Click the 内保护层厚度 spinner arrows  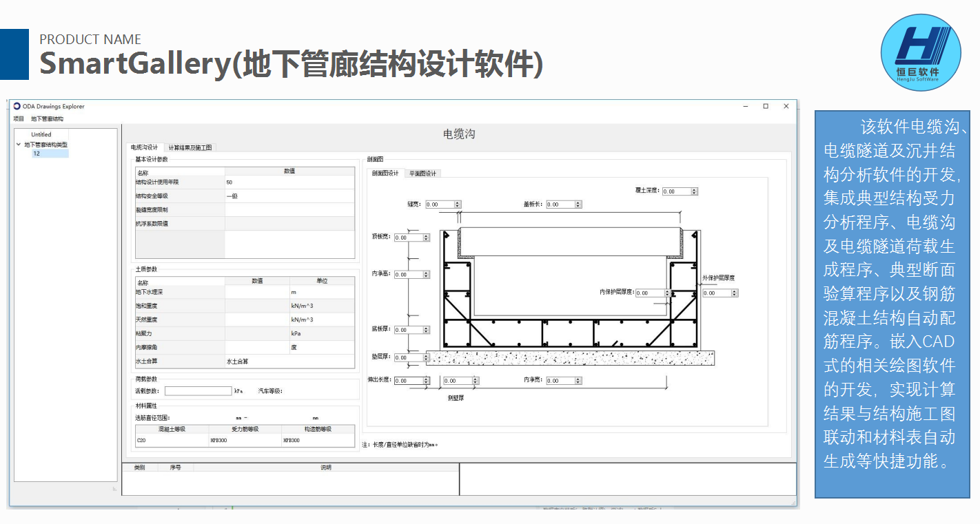coord(667,293)
